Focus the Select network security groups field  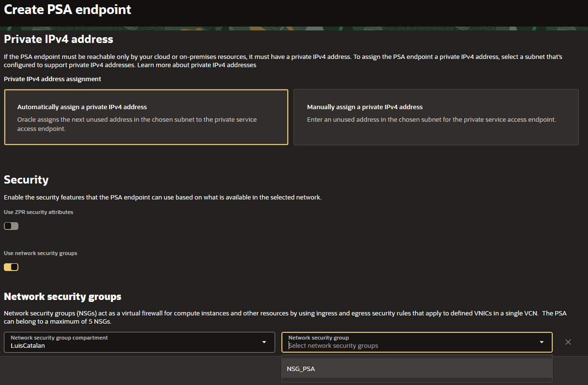tap(411, 344)
